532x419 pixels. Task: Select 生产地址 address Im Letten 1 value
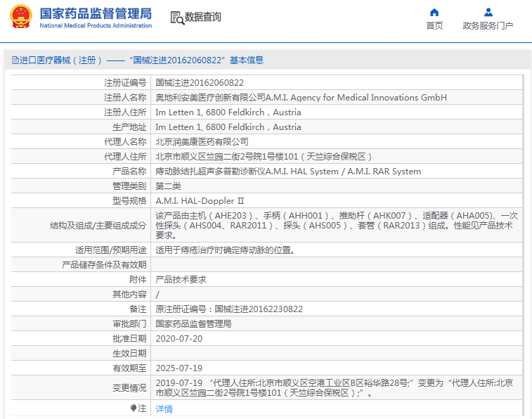click(x=228, y=127)
